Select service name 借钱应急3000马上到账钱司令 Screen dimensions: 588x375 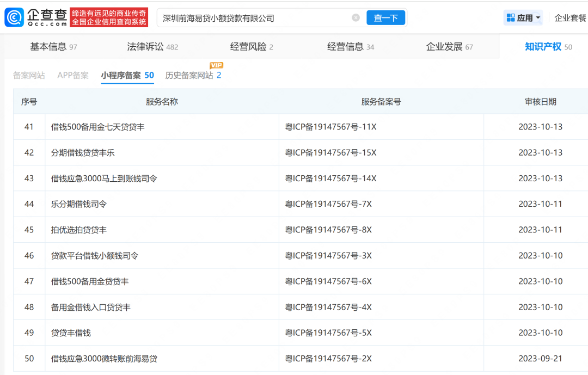[x=104, y=179]
